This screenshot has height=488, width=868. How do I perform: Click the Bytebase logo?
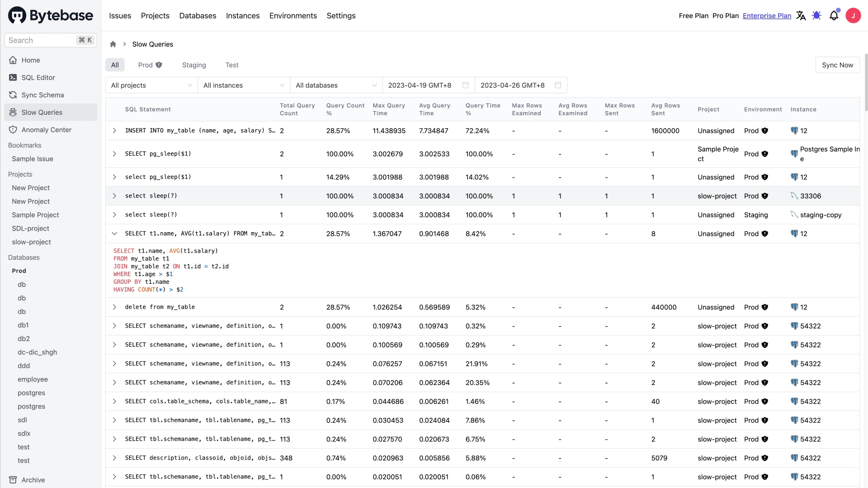tap(51, 15)
